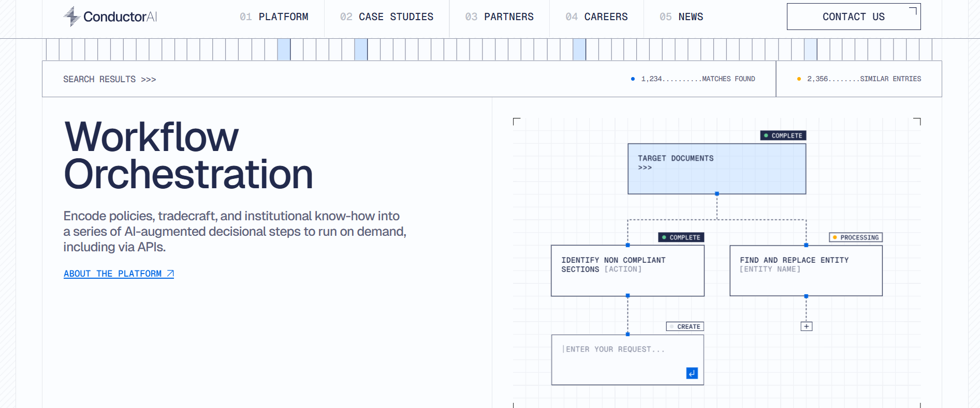Click the CREATE status badge

[x=685, y=327]
